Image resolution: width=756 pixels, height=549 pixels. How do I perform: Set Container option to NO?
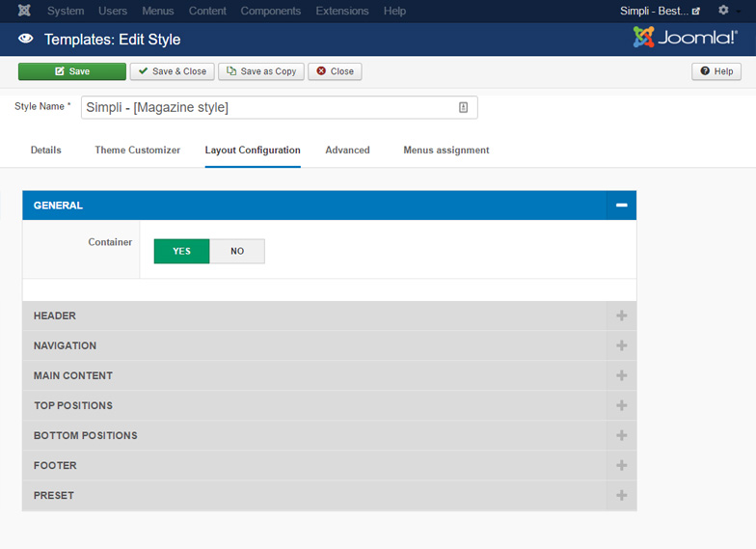237,251
